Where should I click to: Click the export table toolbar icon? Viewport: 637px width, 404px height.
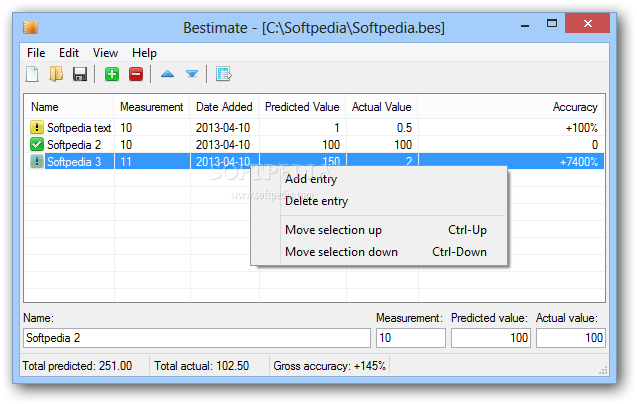tap(223, 74)
